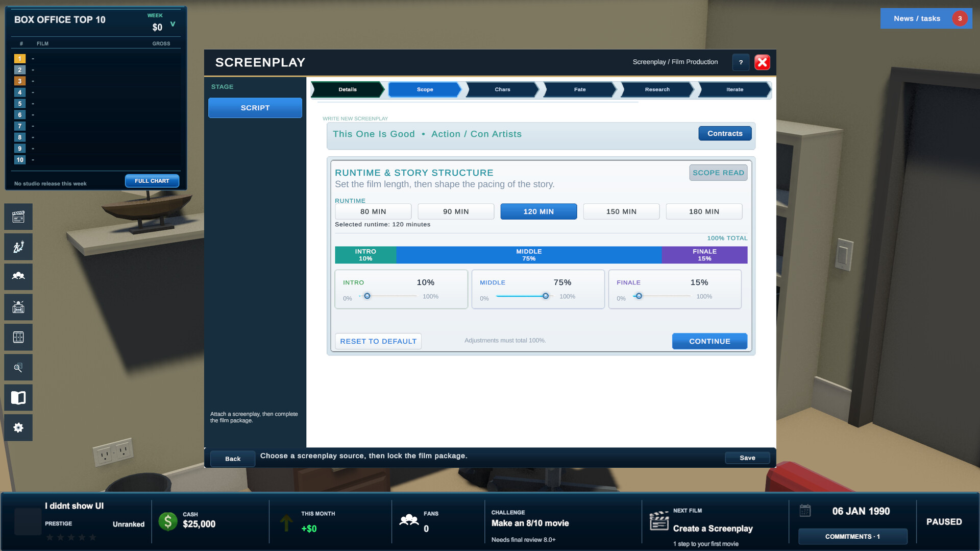Click the MIDDLE percentage slider handle
980x551 pixels.
coord(545,296)
